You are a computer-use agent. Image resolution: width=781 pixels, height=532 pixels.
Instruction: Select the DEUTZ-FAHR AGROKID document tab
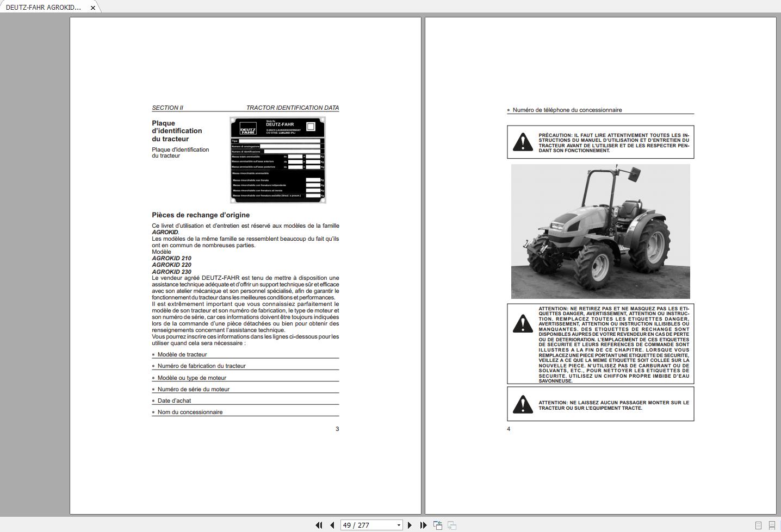pyautogui.click(x=44, y=7)
